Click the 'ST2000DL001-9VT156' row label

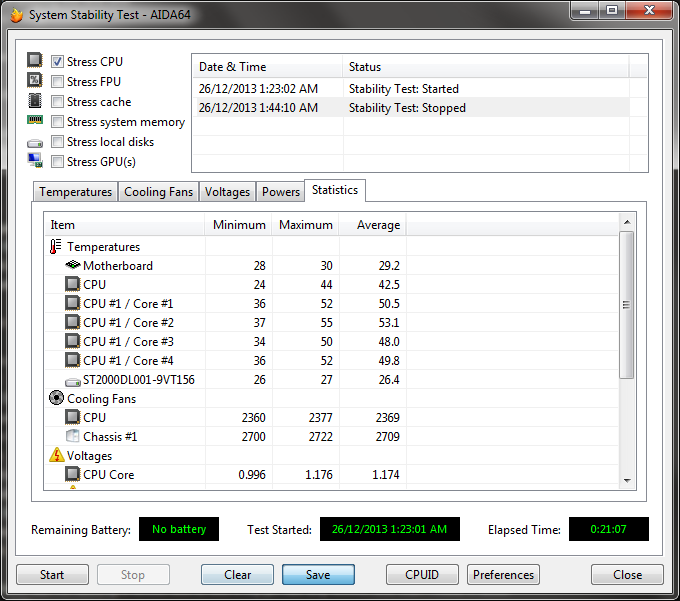click(139, 380)
